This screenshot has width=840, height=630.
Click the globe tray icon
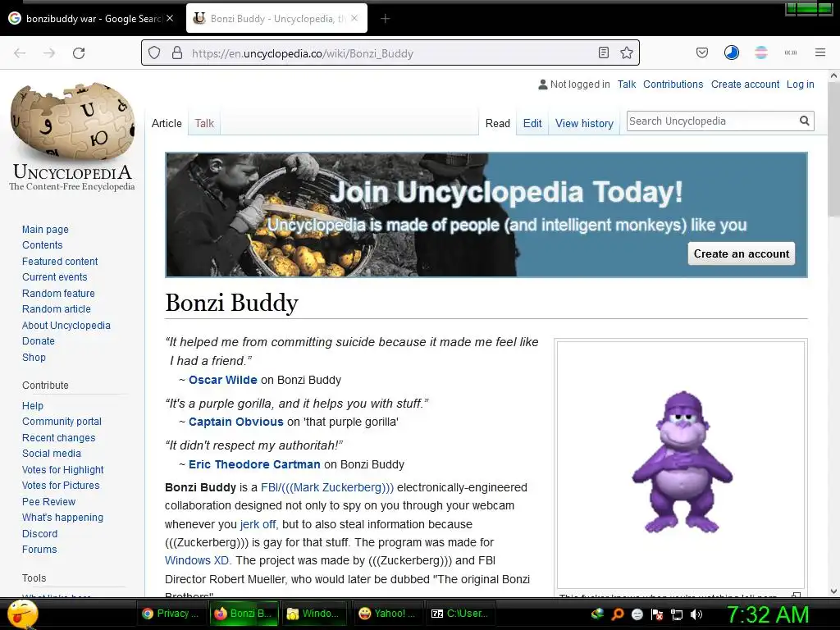point(597,614)
